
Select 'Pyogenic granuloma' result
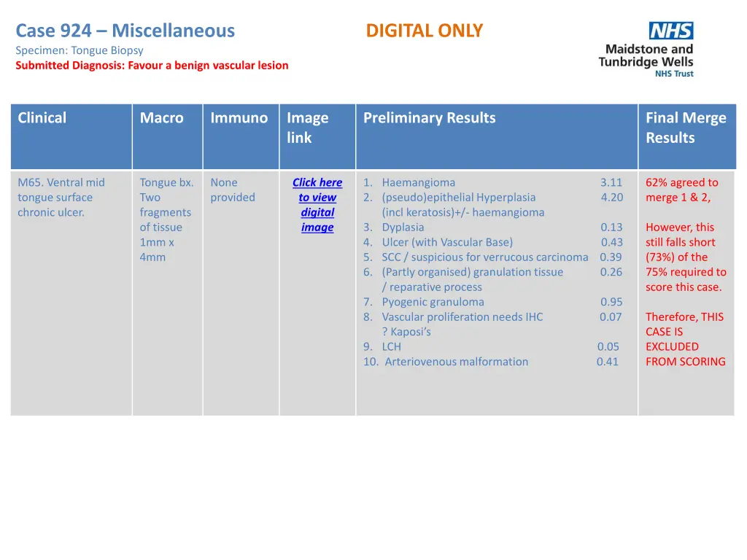[433, 302]
